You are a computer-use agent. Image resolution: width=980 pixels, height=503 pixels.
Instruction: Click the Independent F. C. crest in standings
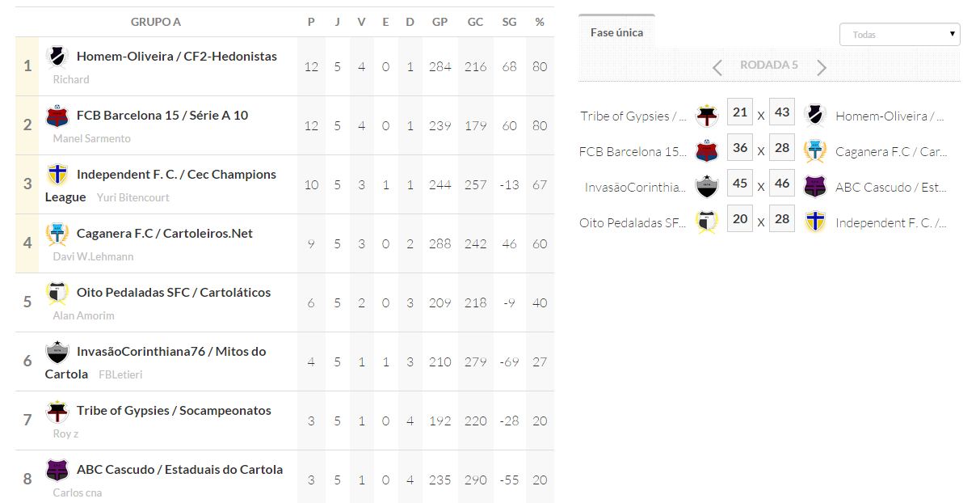point(57,175)
